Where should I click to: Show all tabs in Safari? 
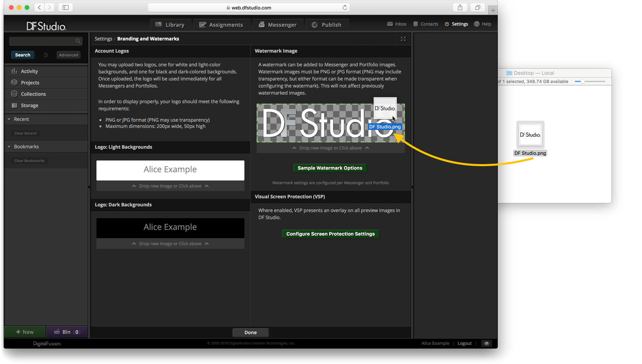(478, 7)
